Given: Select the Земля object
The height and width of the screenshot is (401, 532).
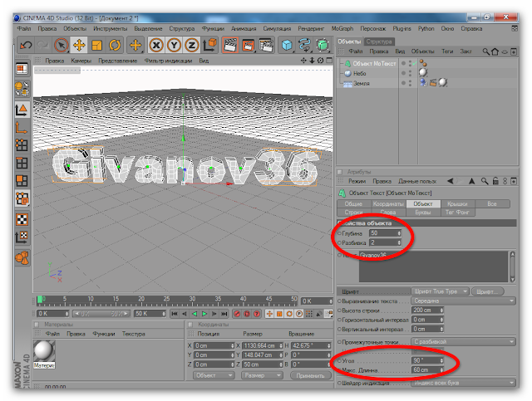Looking at the screenshot, I should click(362, 83).
